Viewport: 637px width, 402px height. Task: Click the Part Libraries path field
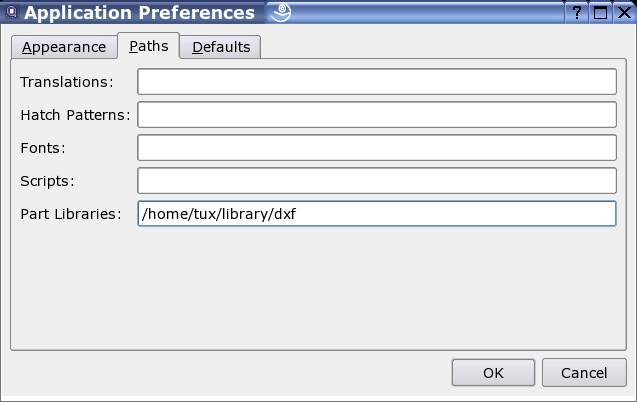(376, 214)
